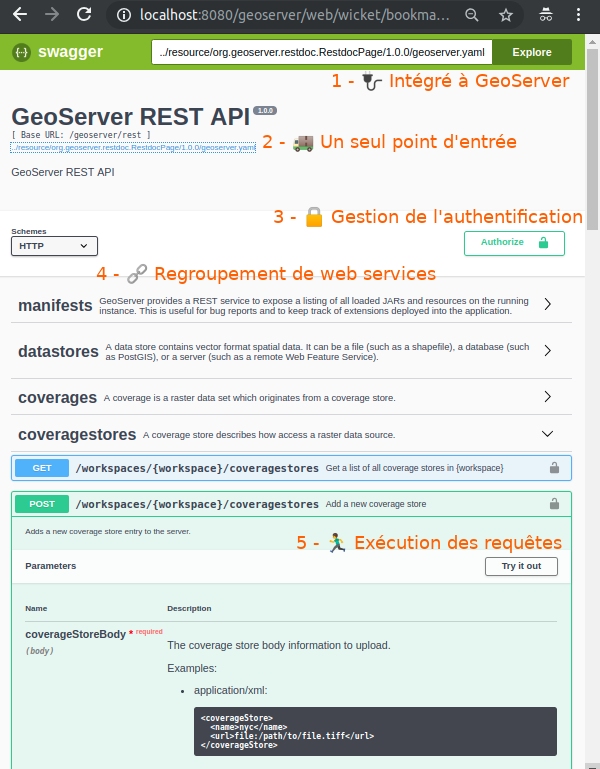Open the Schemes HTTP dropdown

54,246
